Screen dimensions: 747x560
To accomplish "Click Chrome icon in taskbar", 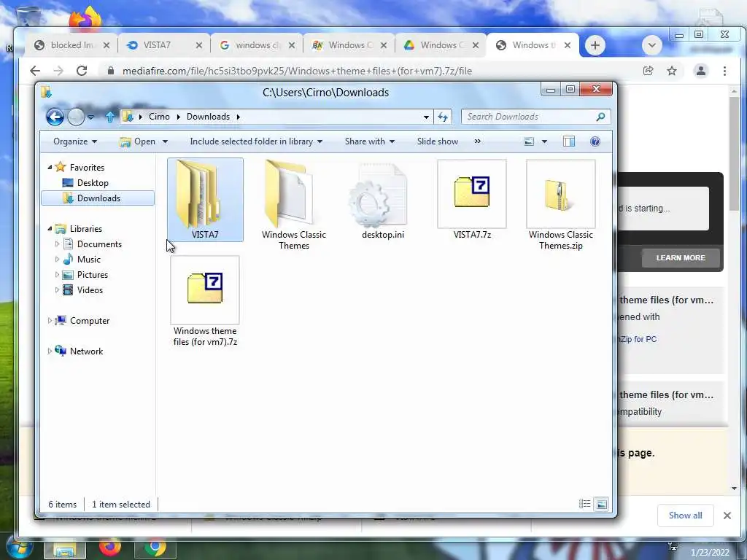I will [x=155, y=548].
